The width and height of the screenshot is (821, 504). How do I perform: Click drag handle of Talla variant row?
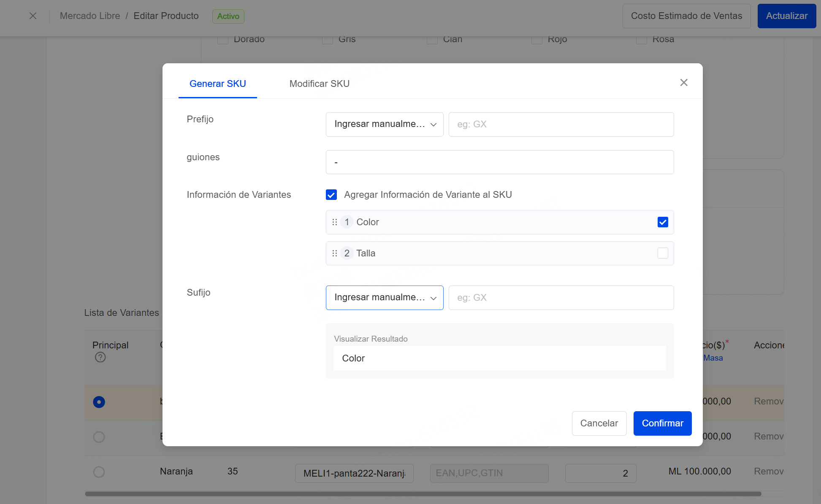pyautogui.click(x=335, y=253)
